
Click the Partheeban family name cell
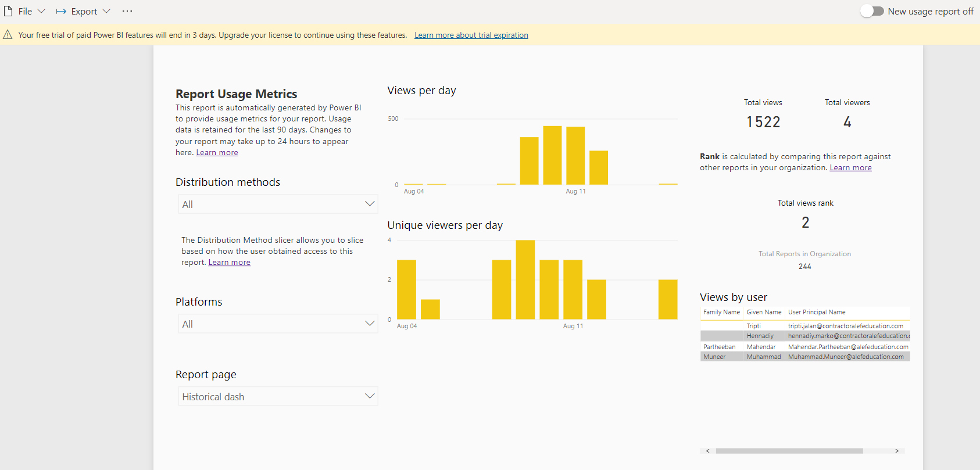click(x=720, y=347)
